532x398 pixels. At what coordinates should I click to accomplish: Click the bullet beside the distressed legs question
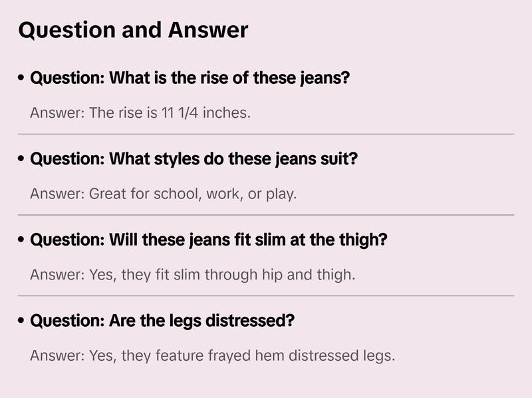pos(23,321)
